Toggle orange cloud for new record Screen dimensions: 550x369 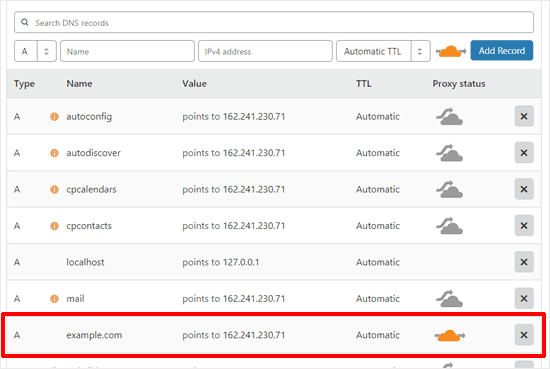point(451,51)
